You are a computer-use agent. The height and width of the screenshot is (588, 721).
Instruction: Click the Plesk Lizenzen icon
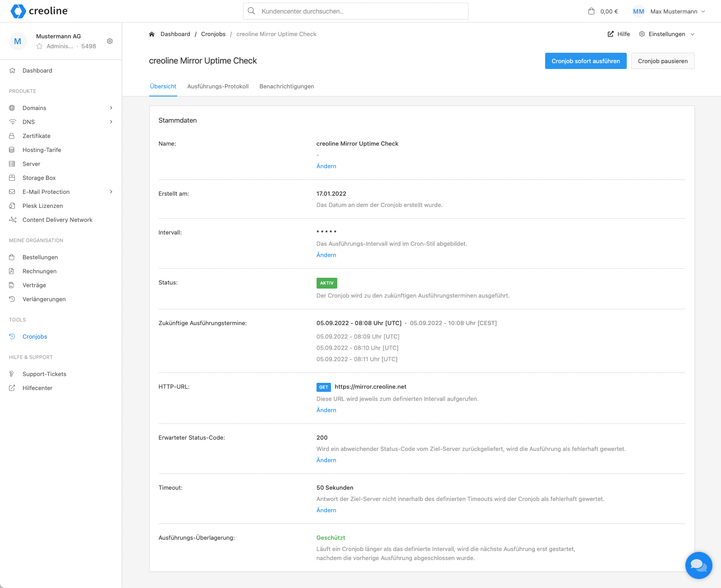[12, 206]
